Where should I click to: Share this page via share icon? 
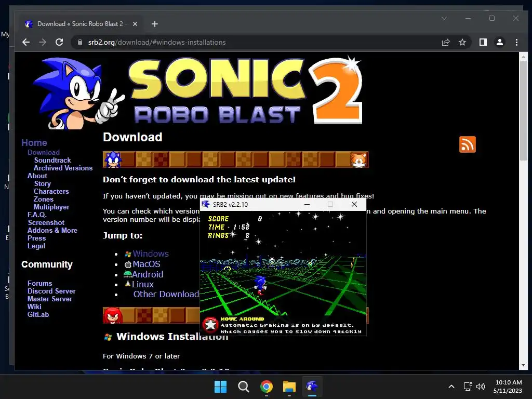[x=445, y=42]
